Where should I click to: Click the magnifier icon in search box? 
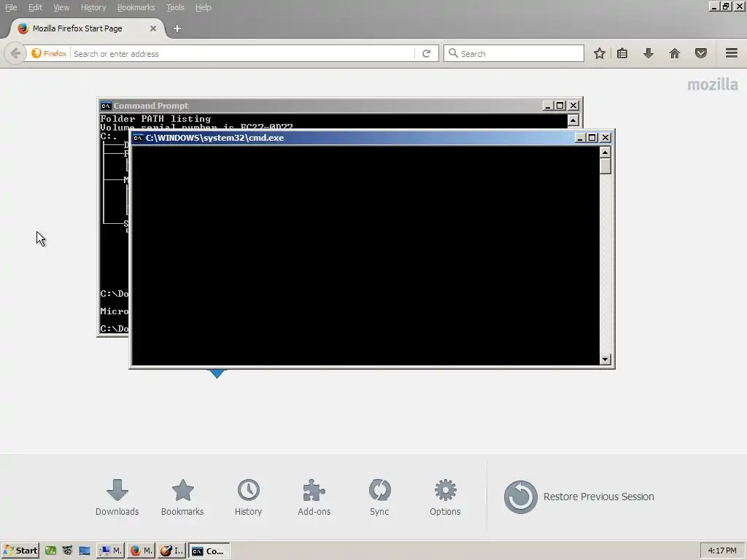pyautogui.click(x=453, y=53)
